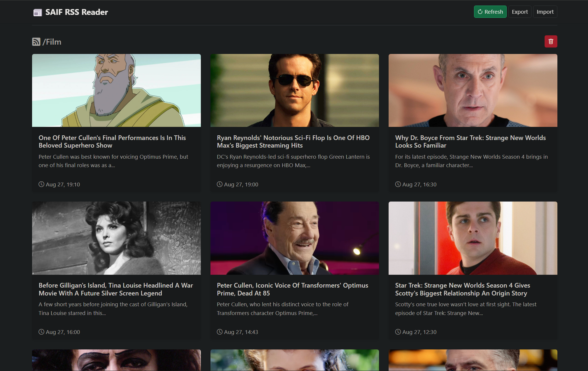This screenshot has height=371, width=588.
Task: Open the /Film feed heading
Action: coord(52,42)
